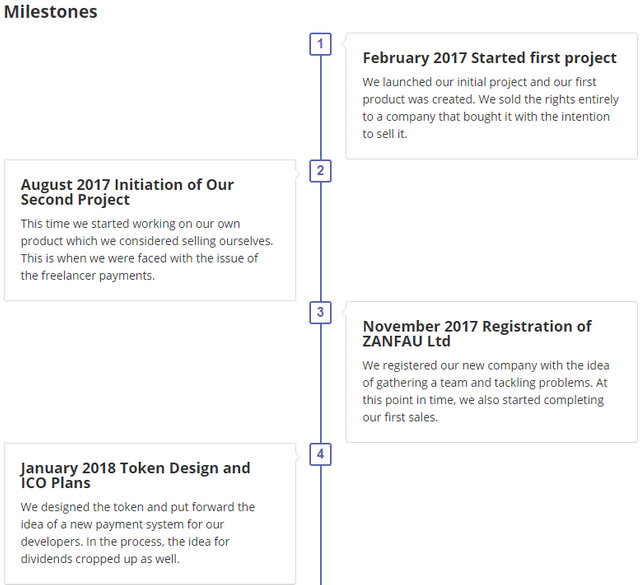Click the paragraph about registering the new company
Image resolution: width=640 pixels, height=585 pixels.
(x=486, y=391)
